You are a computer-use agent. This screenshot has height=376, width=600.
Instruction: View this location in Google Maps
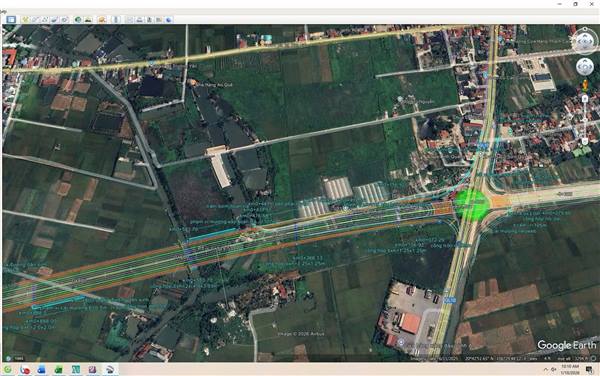pos(159,20)
